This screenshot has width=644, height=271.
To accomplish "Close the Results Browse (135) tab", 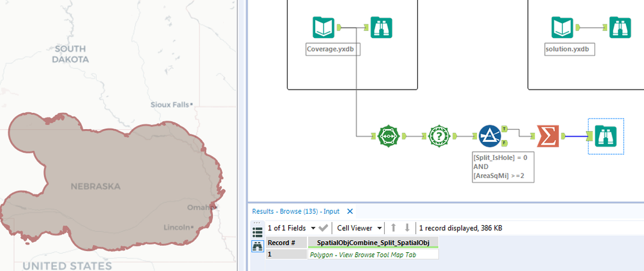I will (350, 212).
